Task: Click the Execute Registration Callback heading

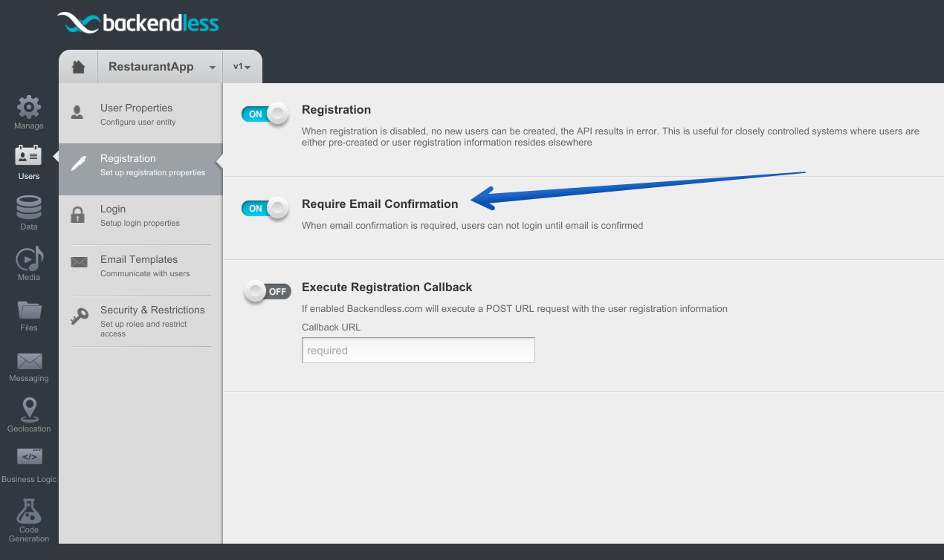Action: click(x=387, y=287)
